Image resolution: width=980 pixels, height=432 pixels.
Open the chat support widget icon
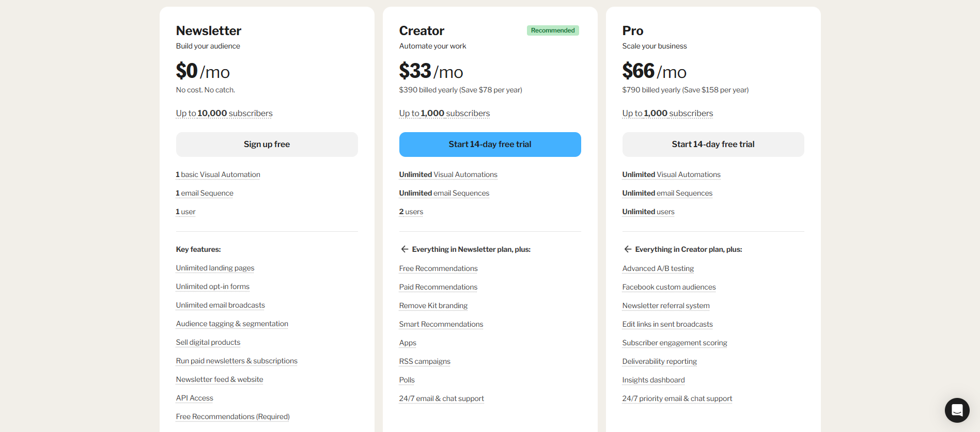[957, 410]
